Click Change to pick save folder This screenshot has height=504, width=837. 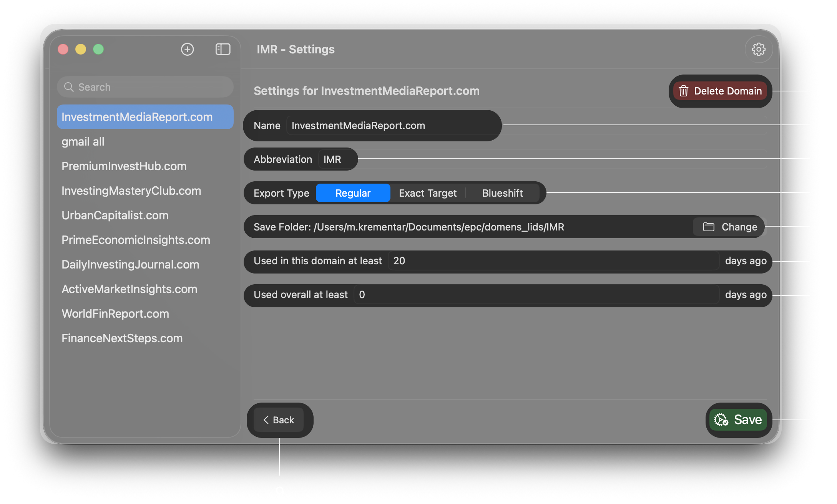(730, 227)
